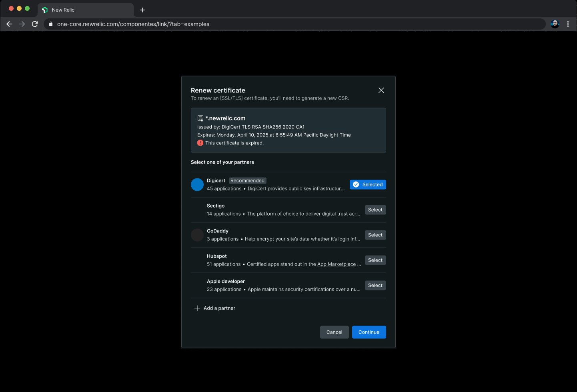Click the red expired warning icon
Screen dimensions: 577x392
point(200,143)
